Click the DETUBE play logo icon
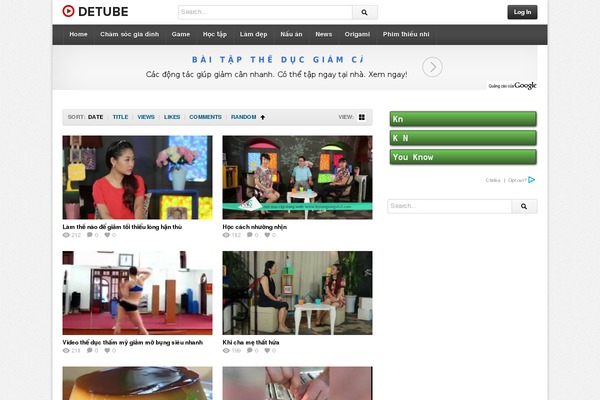600x400 pixels. pos(68,11)
